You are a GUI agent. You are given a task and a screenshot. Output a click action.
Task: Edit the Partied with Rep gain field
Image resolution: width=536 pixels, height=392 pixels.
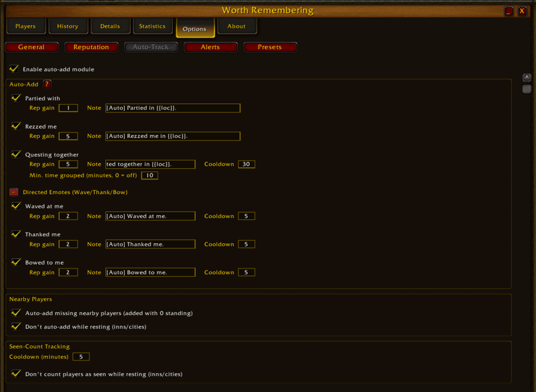pyautogui.click(x=68, y=108)
